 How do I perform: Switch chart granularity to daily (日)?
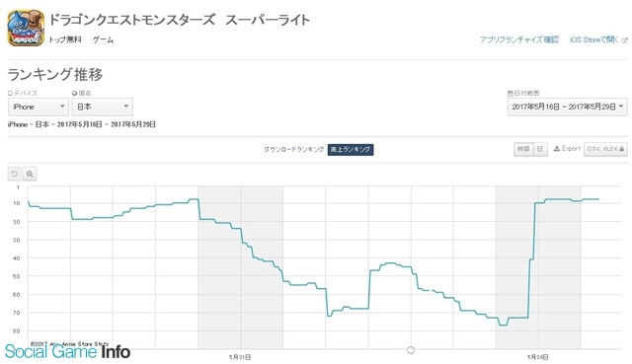click(x=540, y=149)
